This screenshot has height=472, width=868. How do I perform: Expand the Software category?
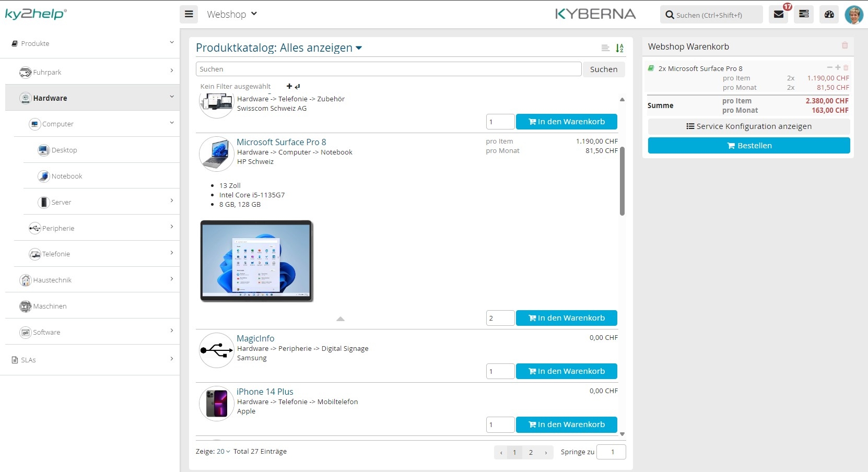172,331
